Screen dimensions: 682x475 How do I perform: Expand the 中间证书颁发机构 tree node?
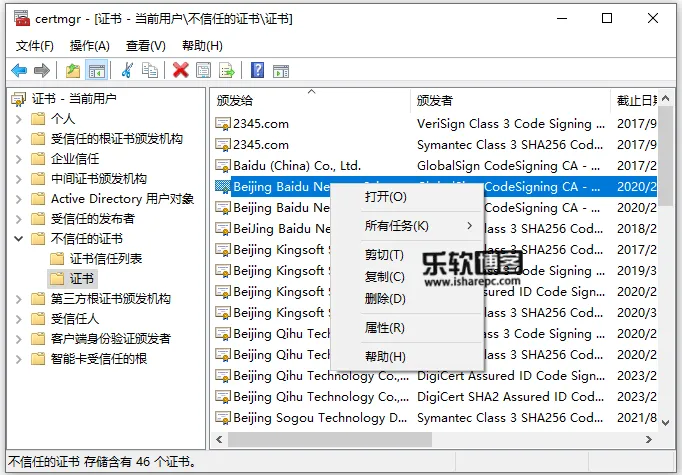(x=19, y=179)
